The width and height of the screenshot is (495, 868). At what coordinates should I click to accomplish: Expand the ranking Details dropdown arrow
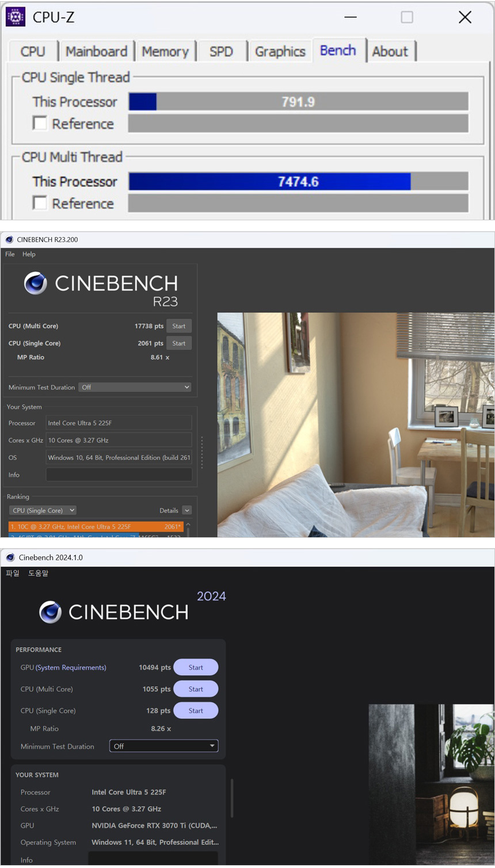point(186,510)
